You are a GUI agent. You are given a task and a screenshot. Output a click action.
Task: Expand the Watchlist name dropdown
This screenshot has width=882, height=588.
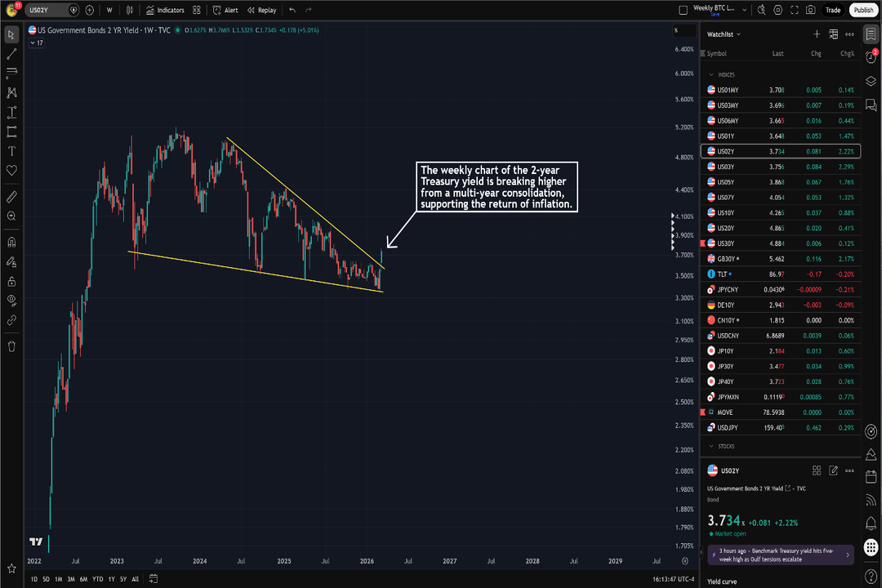pos(724,34)
